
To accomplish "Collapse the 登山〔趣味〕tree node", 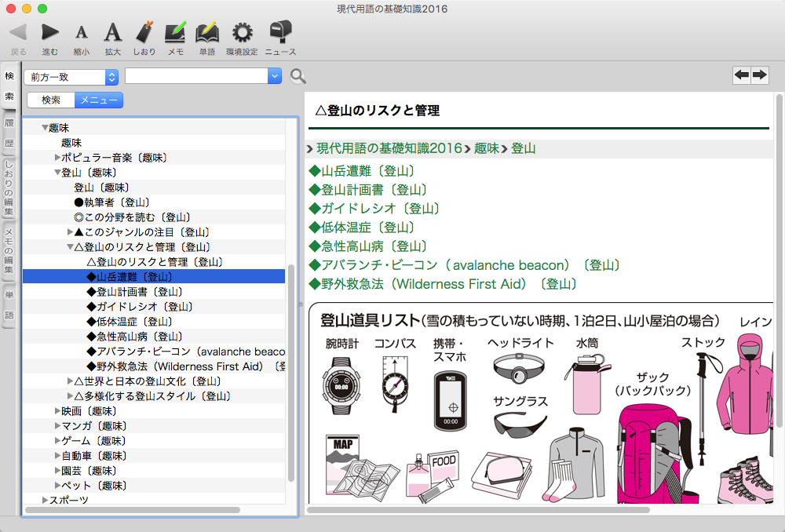I will pos(57,173).
